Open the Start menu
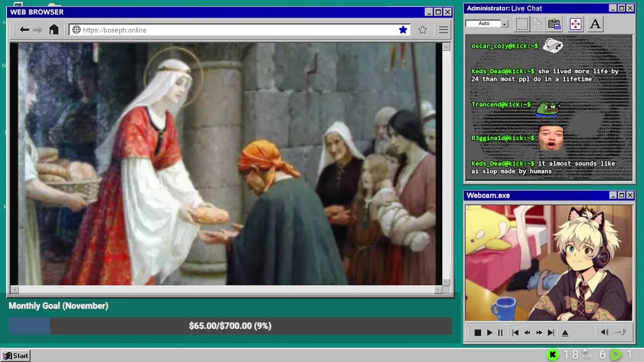The height and width of the screenshot is (362, 644). pyautogui.click(x=16, y=355)
